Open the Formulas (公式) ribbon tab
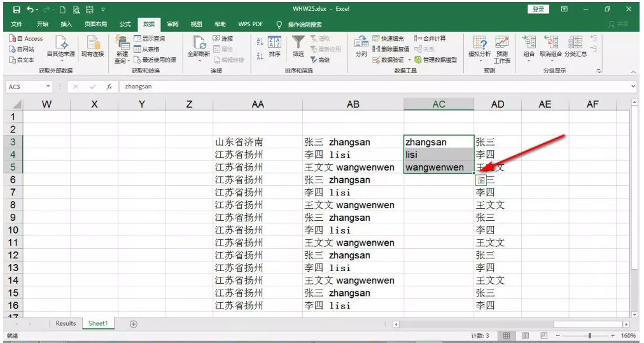Image resolution: width=644 pixels, height=343 pixels. [x=125, y=24]
